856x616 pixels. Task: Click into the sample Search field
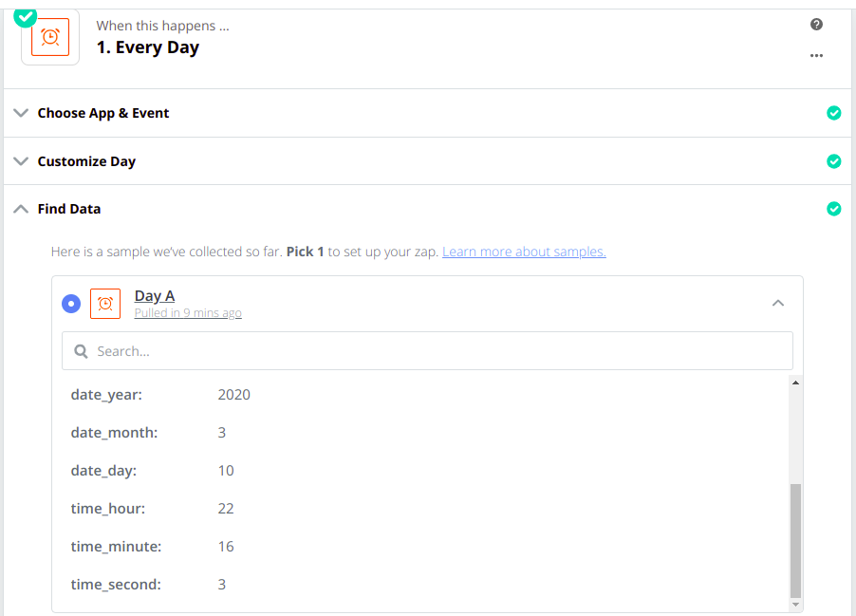pos(427,351)
